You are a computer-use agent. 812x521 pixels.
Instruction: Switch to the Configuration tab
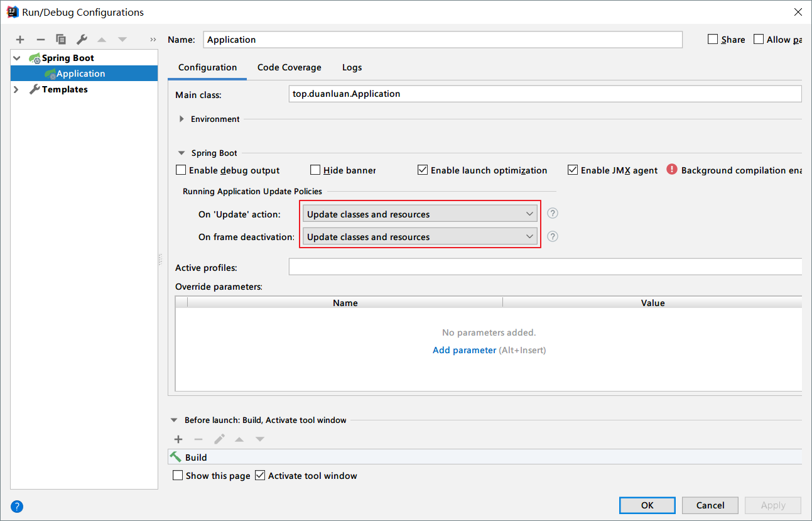click(207, 67)
